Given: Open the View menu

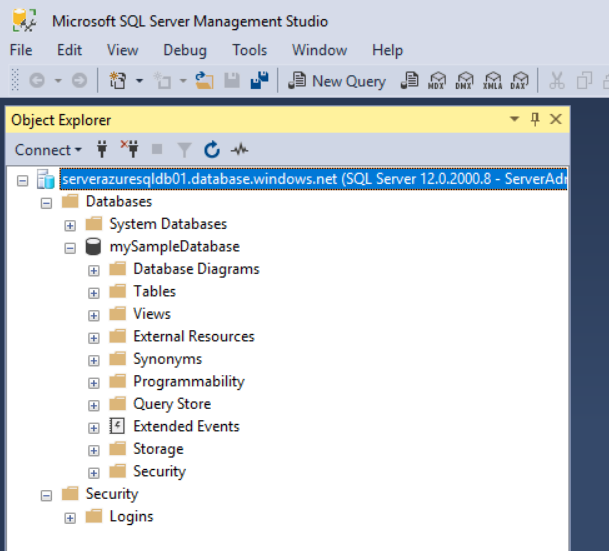Looking at the screenshot, I should (x=122, y=50).
